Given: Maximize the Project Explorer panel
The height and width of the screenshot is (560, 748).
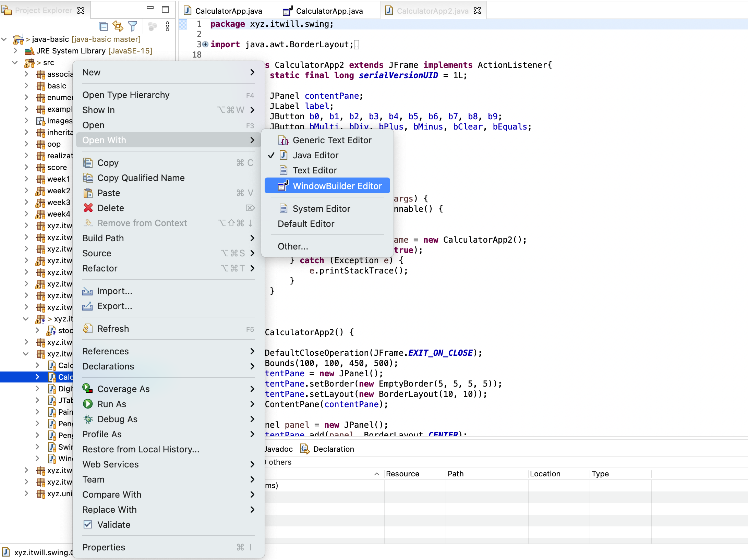Looking at the screenshot, I should pos(165,10).
